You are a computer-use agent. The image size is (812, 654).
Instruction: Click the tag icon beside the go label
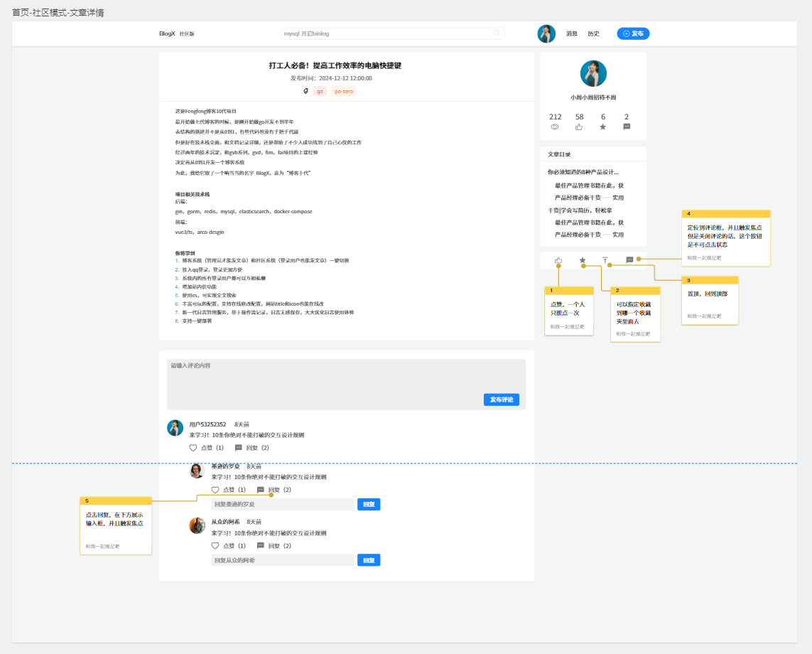coord(306,91)
